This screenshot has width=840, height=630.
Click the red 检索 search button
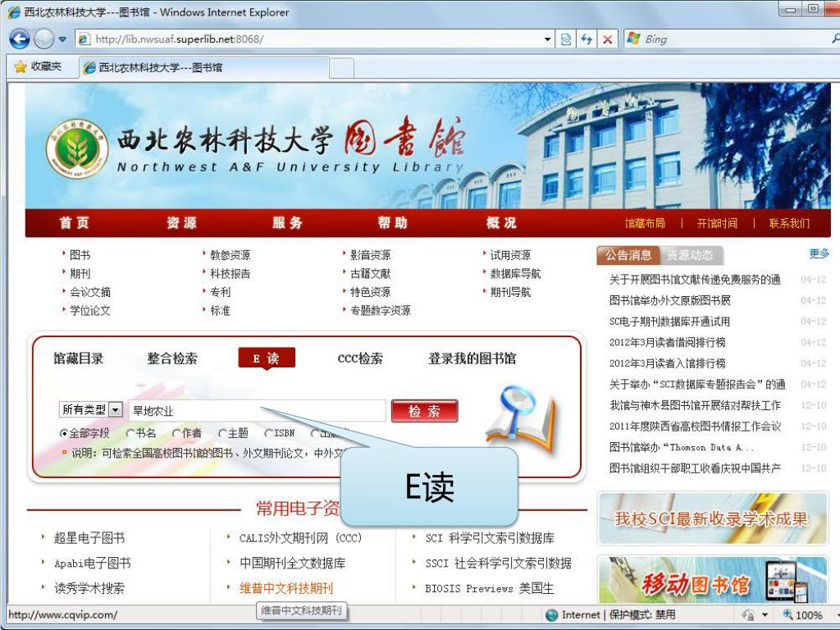[424, 411]
